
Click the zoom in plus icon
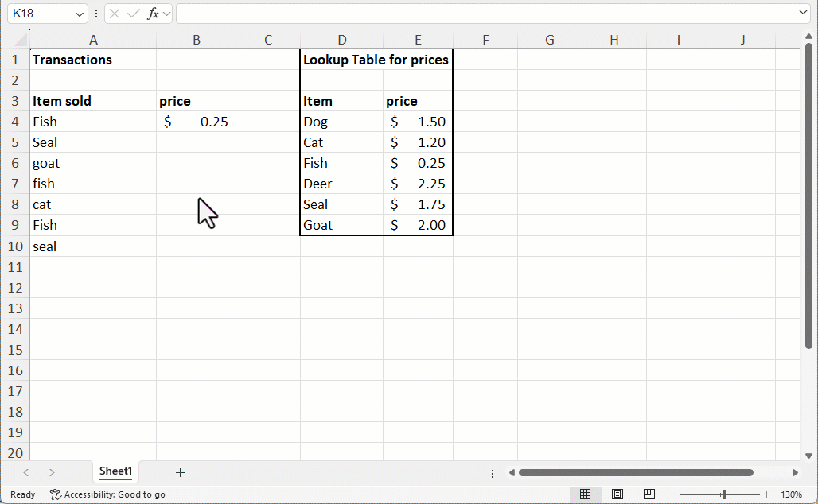tap(767, 494)
